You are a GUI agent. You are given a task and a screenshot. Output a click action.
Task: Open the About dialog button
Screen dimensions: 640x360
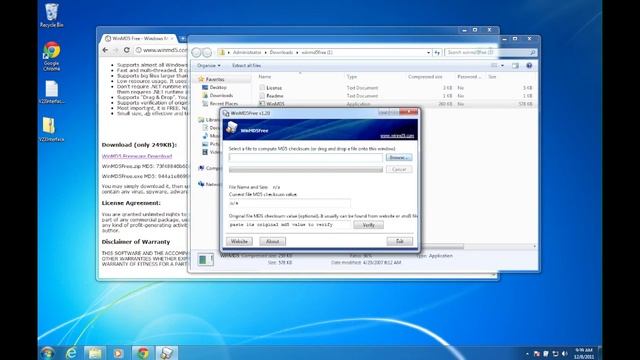click(x=272, y=242)
